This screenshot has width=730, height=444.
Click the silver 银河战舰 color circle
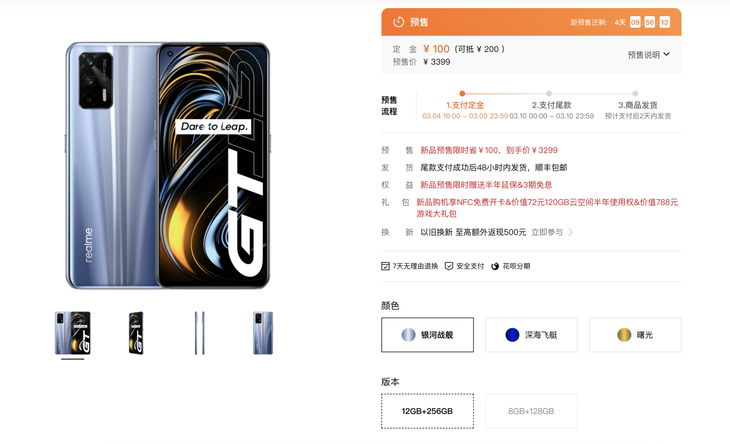[x=408, y=335]
